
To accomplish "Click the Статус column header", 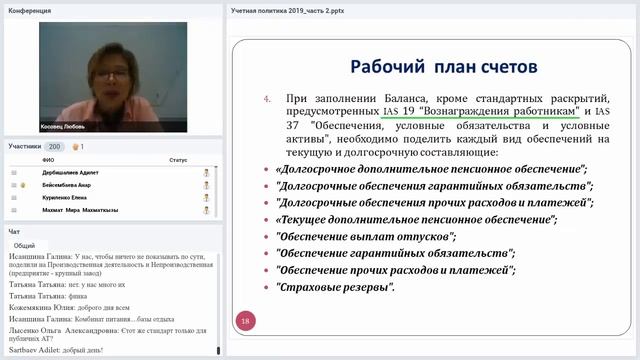I will (178, 160).
